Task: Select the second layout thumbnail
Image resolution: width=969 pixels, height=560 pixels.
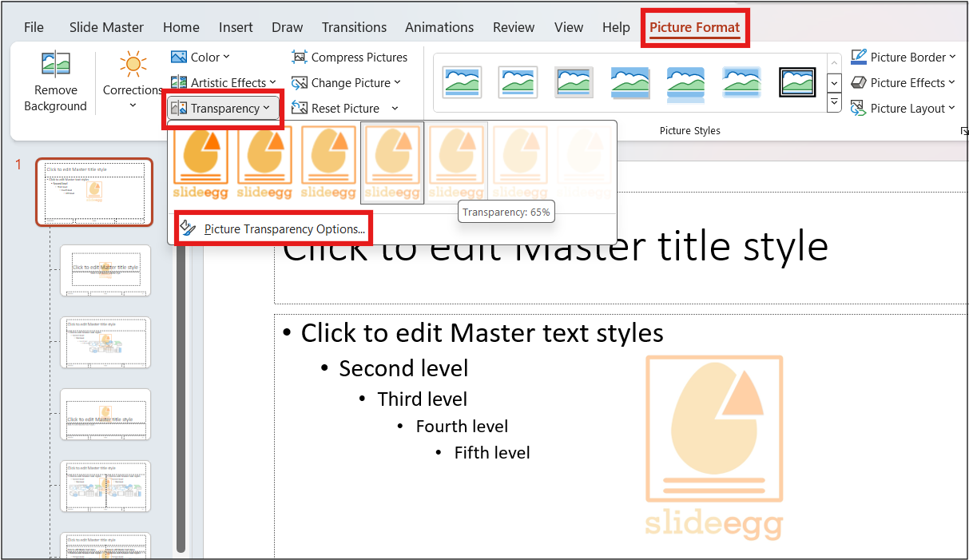Action: click(x=105, y=270)
